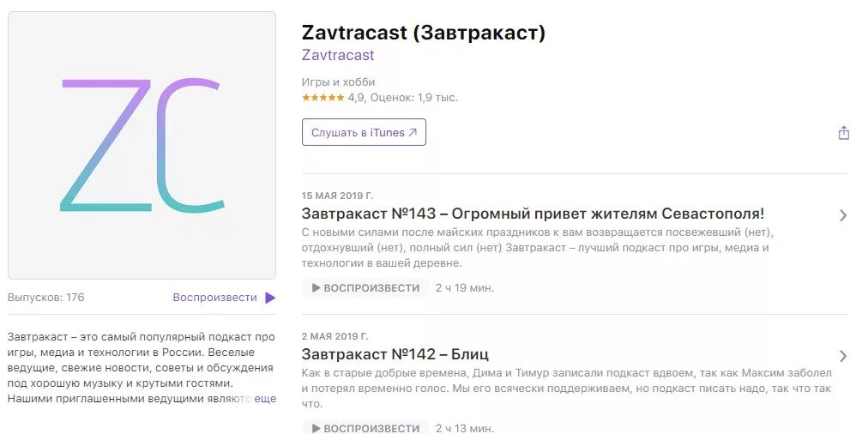Play episode №142 with Воспроизвести button
868x434 pixels.
click(365, 427)
